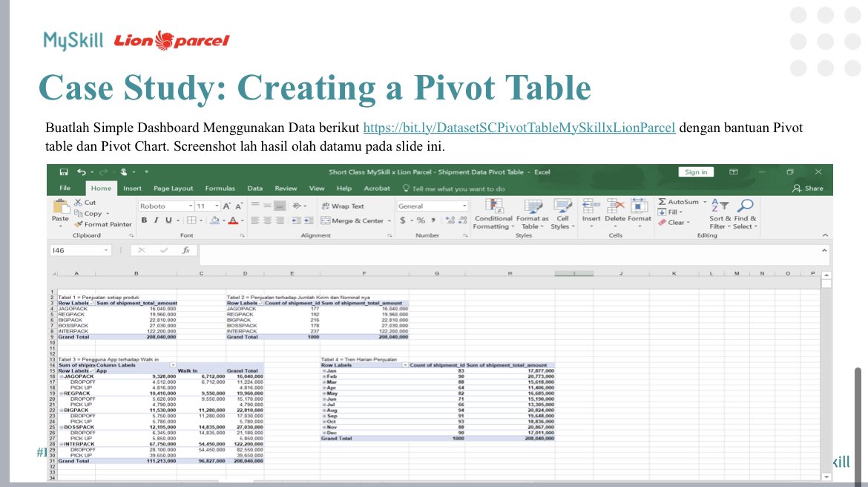Toggle Italic formatting

point(156,220)
